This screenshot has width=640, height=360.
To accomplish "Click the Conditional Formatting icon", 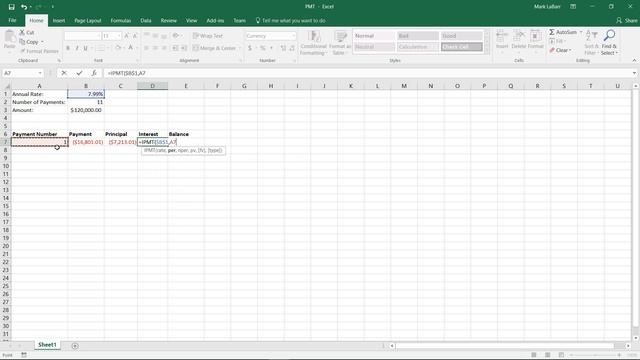I will click(313, 36).
